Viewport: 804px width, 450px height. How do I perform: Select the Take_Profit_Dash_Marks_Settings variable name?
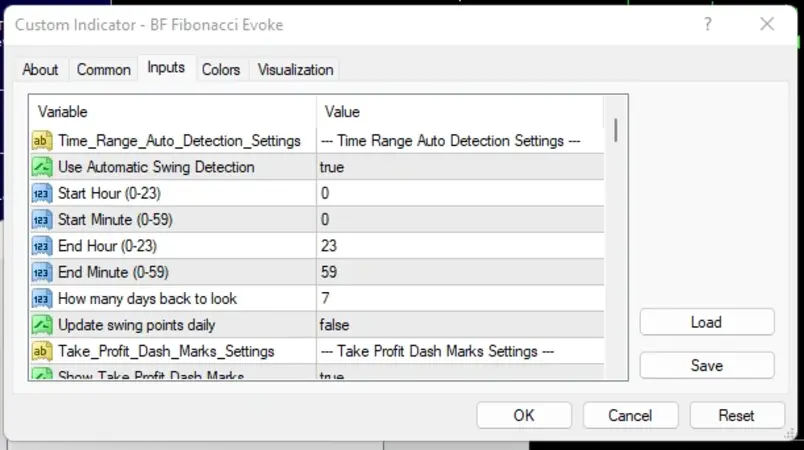click(166, 352)
